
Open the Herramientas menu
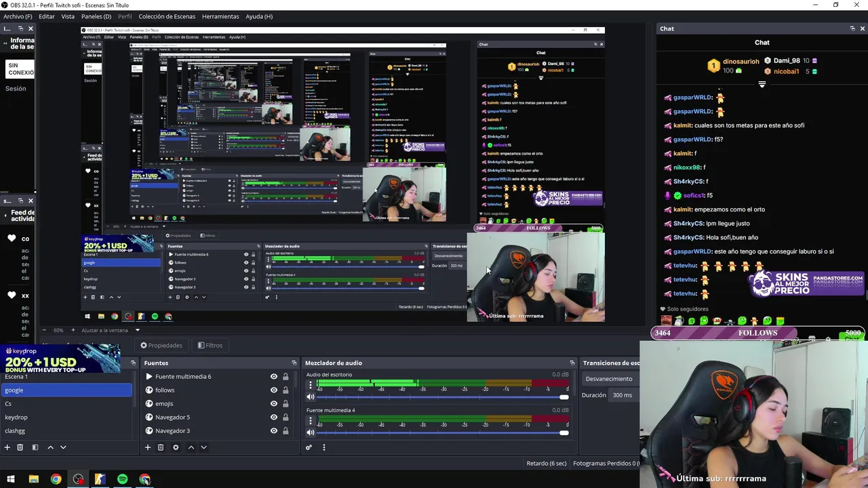coord(220,16)
